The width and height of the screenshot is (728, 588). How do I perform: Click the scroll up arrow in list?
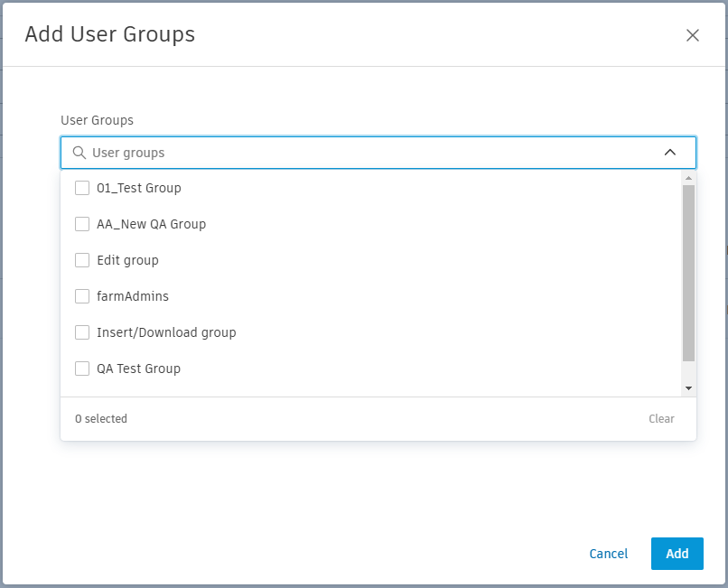(x=688, y=178)
